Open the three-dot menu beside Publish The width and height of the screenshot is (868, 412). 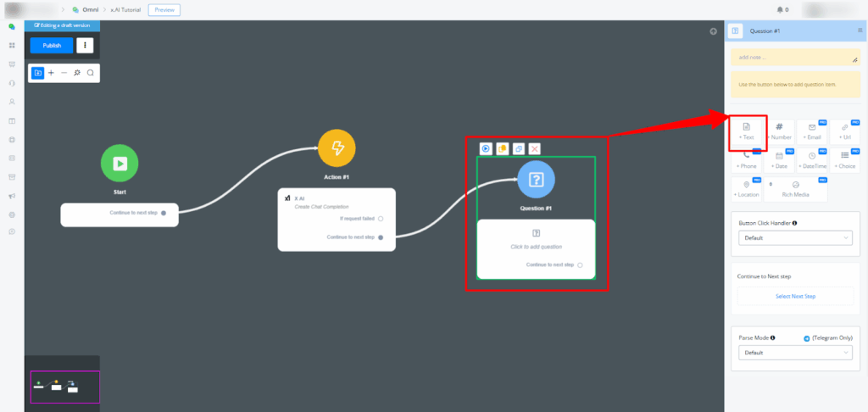(x=85, y=45)
